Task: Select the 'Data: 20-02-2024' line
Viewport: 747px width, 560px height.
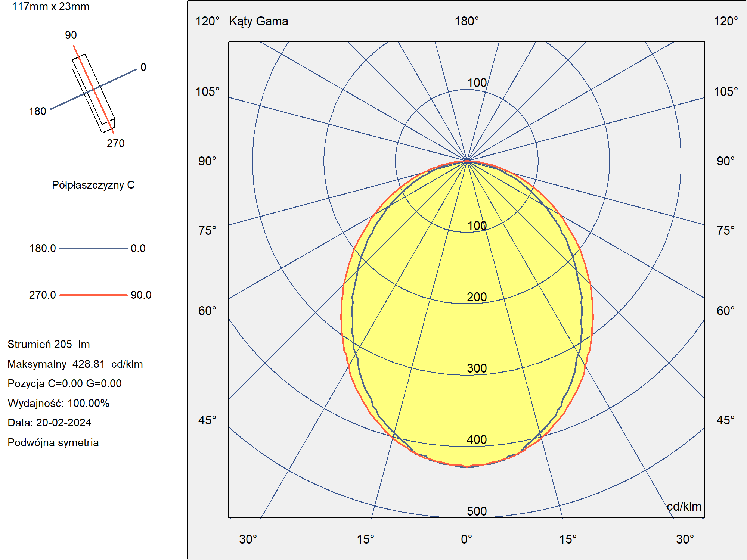Action: click(49, 423)
